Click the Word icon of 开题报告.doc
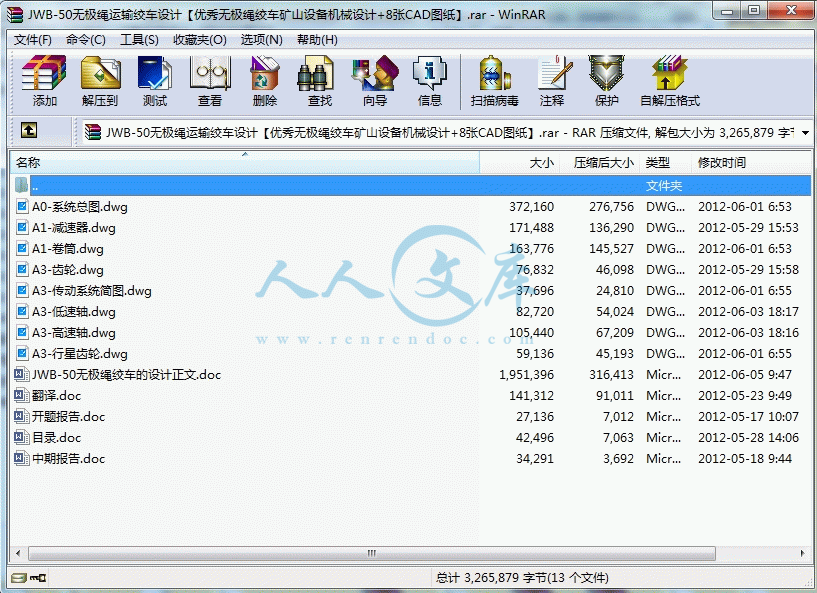This screenshot has width=817, height=593. (x=21, y=416)
